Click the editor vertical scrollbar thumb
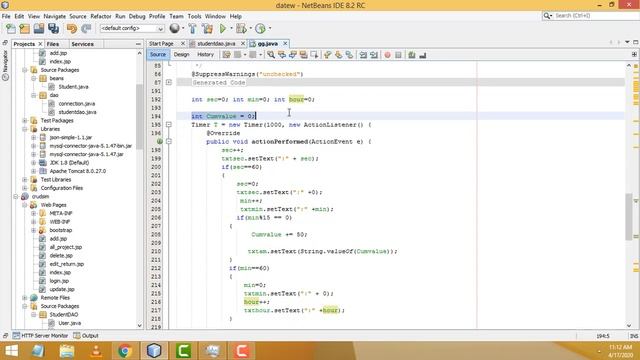 629,216
